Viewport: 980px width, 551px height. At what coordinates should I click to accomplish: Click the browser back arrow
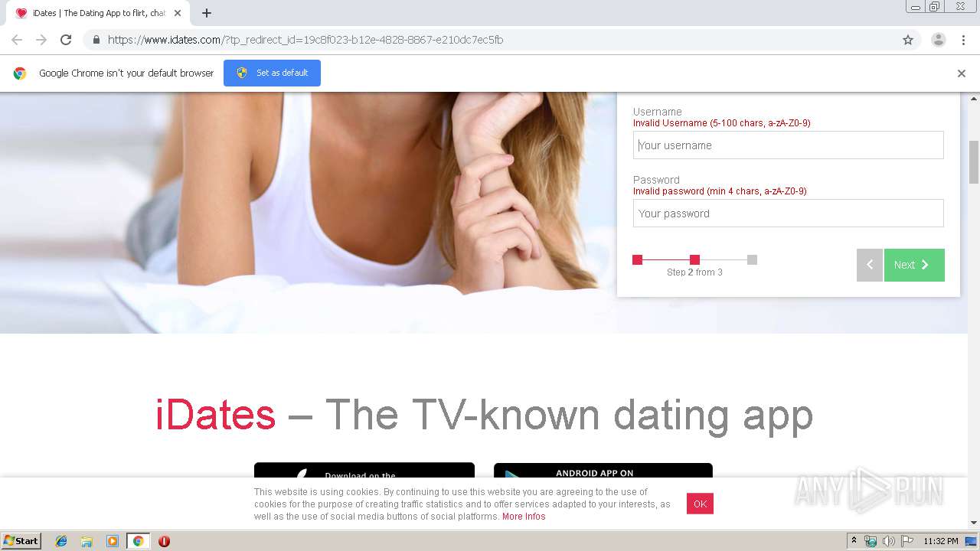pyautogui.click(x=17, y=40)
